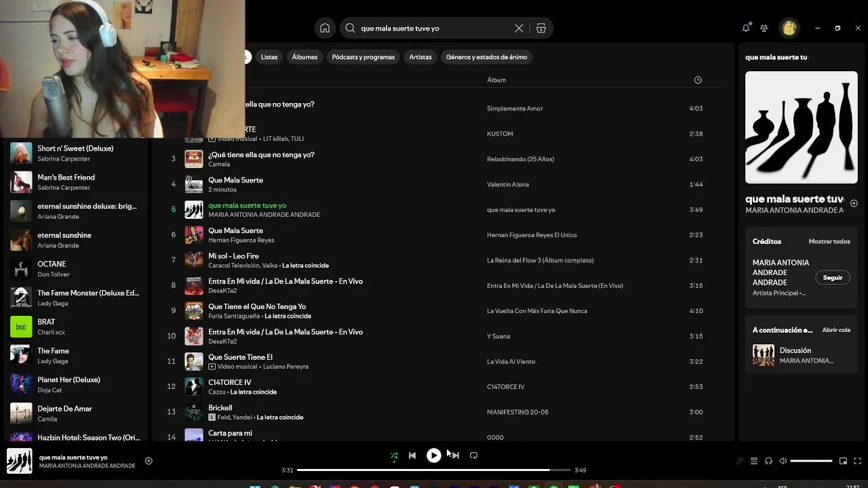Image resolution: width=868 pixels, height=488 pixels.
Task: Click the large album cover in side panel
Action: (802, 127)
